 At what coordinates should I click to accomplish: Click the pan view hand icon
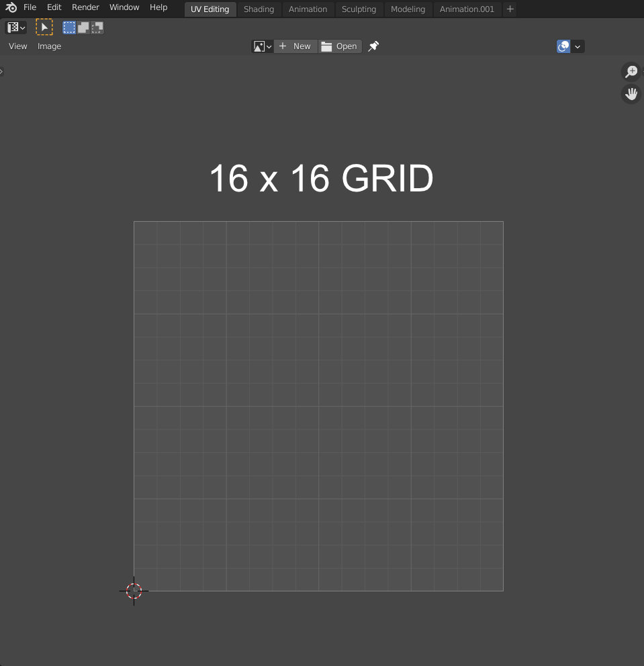(x=631, y=94)
